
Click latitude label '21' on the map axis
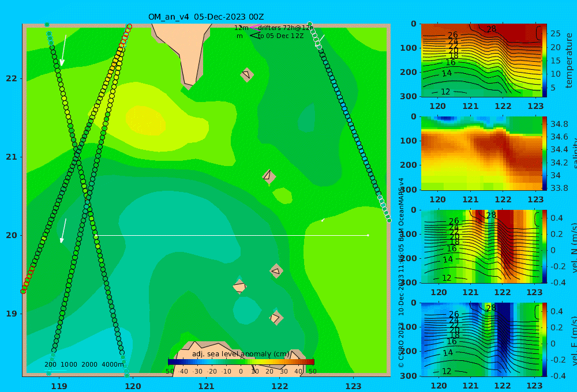click(12, 157)
